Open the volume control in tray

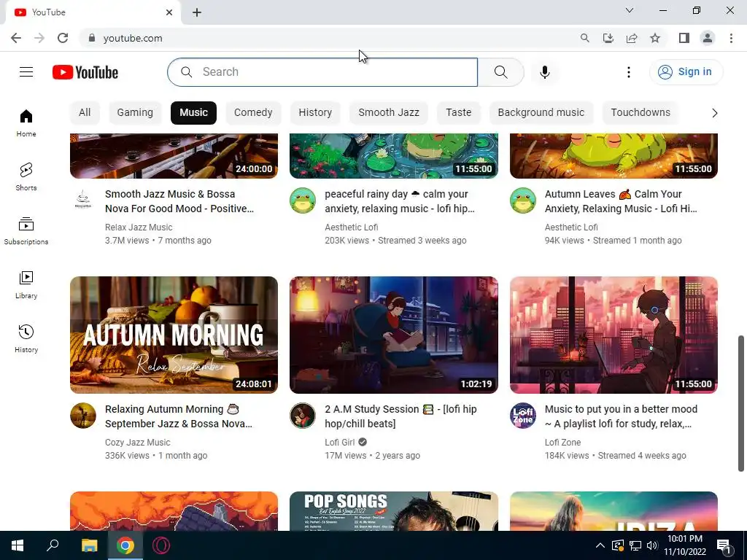pos(652,545)
